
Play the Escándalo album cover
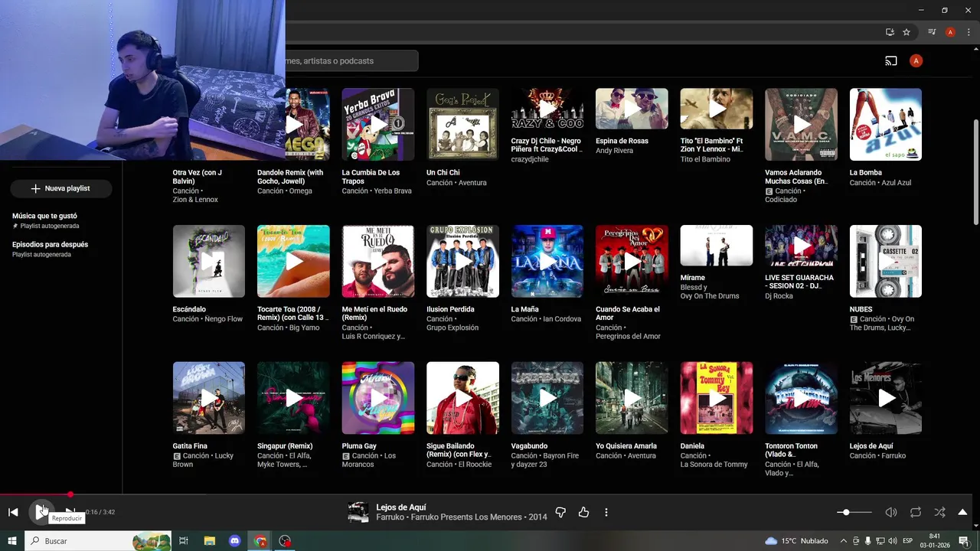(209, 261)
